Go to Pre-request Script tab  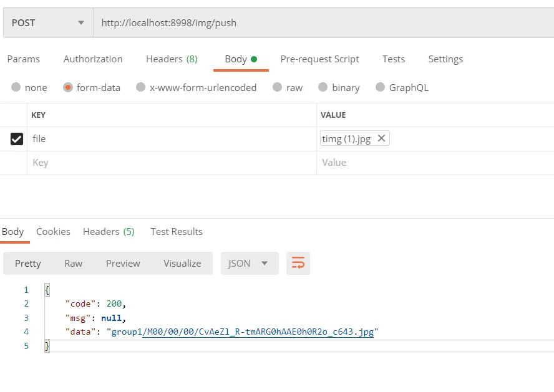click(x=319, y=59)
